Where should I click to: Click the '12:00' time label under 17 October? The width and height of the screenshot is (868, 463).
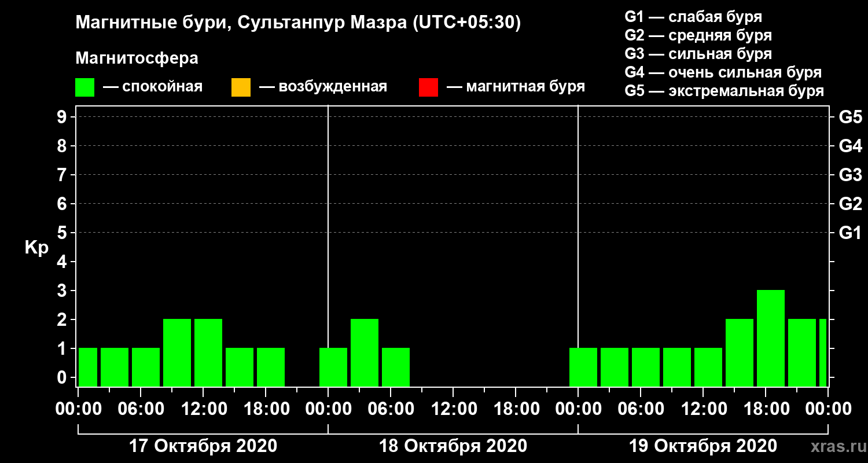click(x=203, y=409)
